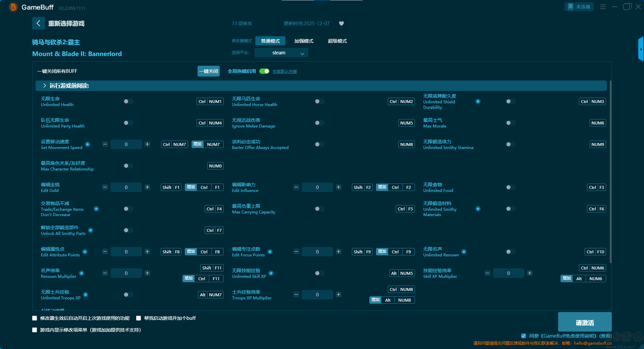Click the star icon beside Unlimited Shield Durability
The width and height of the screenshot is (644, 349).
click(478, 101)
